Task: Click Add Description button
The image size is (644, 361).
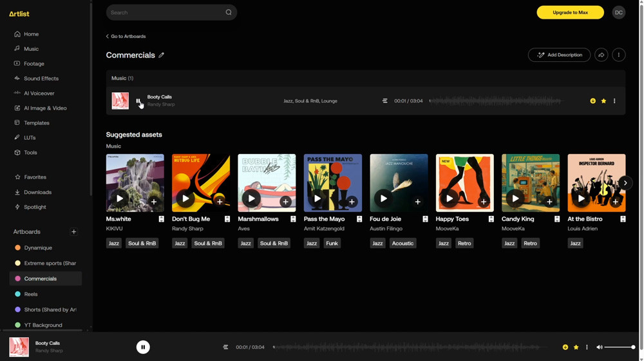Action: tap(559, 55)
